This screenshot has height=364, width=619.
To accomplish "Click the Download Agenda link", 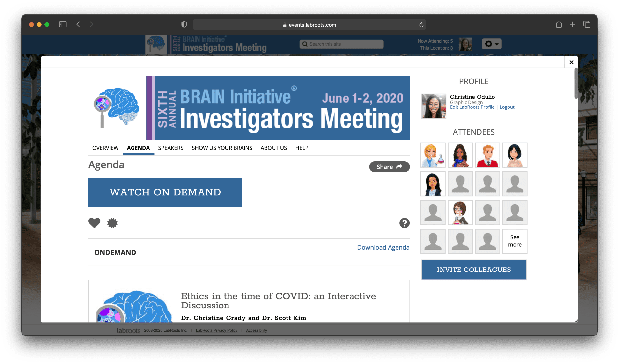I will pyautogui.click(x=383, y=247).
